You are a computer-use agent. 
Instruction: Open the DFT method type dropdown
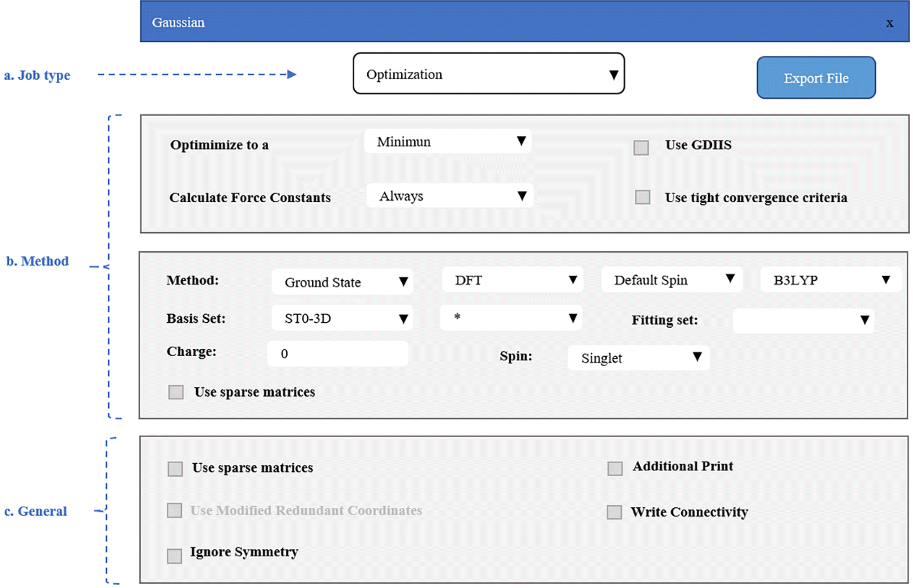click(513, 280)
